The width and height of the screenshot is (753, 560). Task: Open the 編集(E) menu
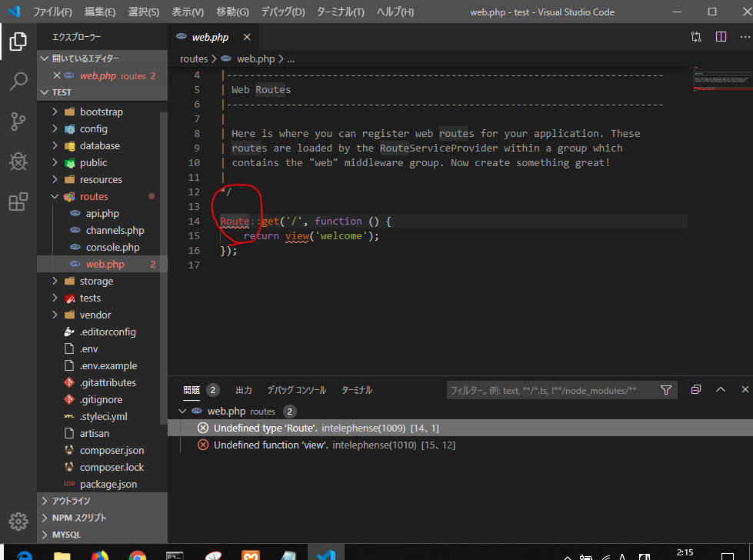[x=100, y=12]
